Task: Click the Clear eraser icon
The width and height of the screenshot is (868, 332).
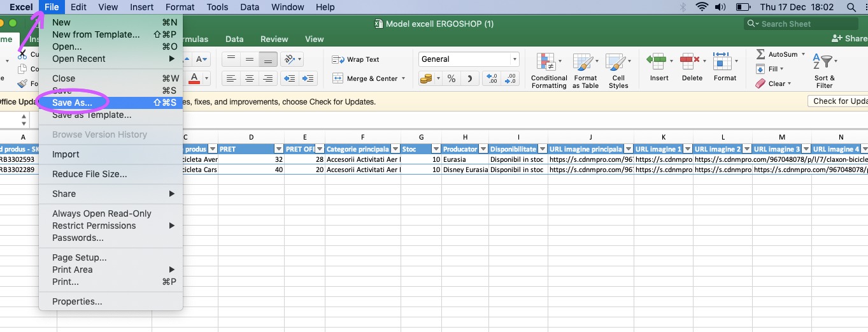Action: tap(760, 83)
